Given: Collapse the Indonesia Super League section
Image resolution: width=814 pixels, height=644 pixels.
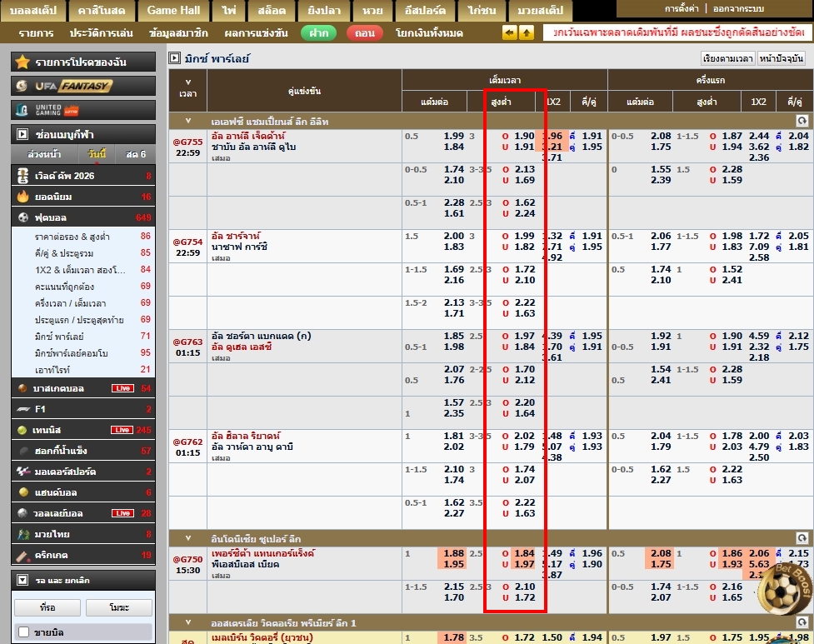Looking at the screenshot, I should click(188, 538).
